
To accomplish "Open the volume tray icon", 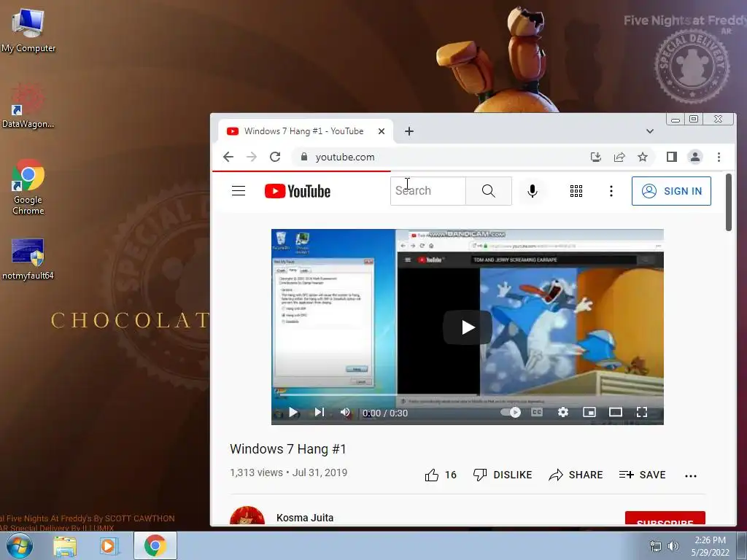I will (x=673, y=546).
